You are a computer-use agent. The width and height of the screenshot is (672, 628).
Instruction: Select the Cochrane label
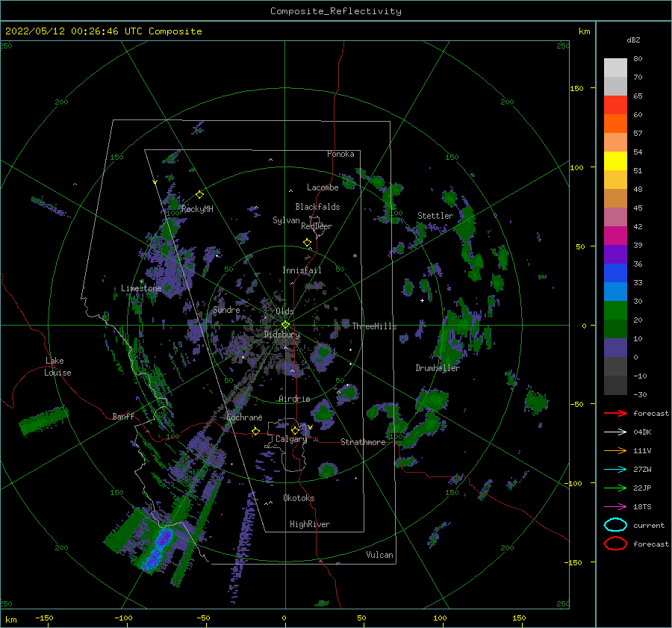click(244, 417)
